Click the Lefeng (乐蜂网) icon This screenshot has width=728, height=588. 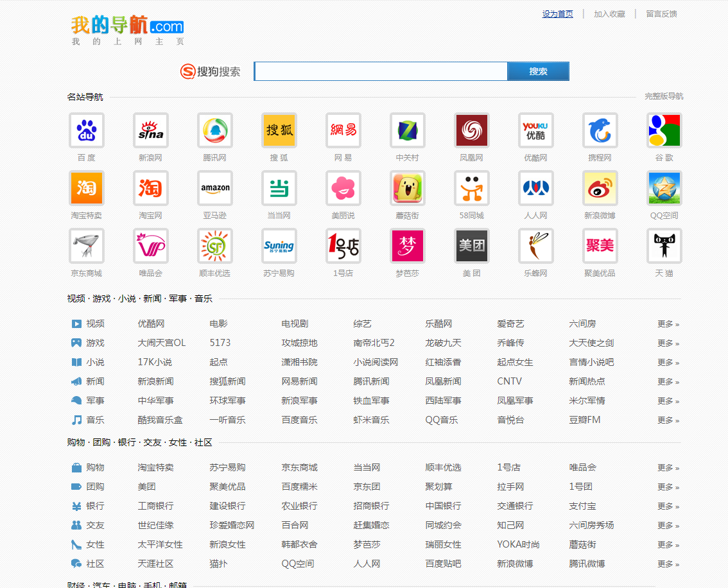tap(536, 246)
